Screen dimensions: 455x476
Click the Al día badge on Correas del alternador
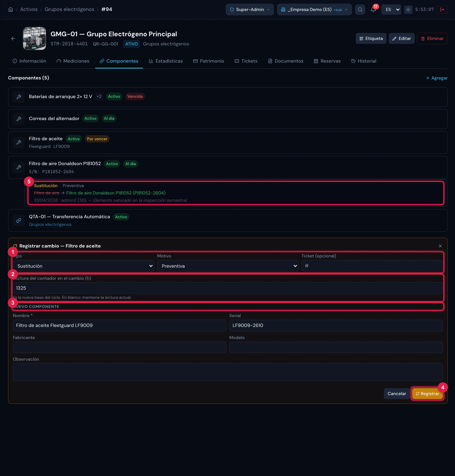(109, 118)
